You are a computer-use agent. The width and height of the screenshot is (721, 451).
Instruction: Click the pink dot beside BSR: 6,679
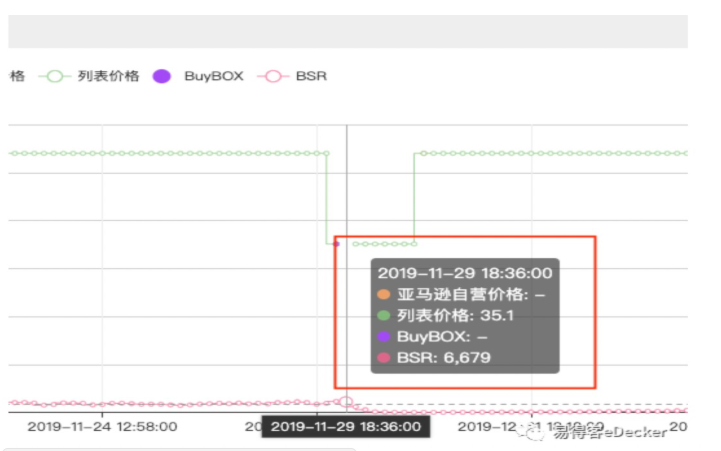384,358
